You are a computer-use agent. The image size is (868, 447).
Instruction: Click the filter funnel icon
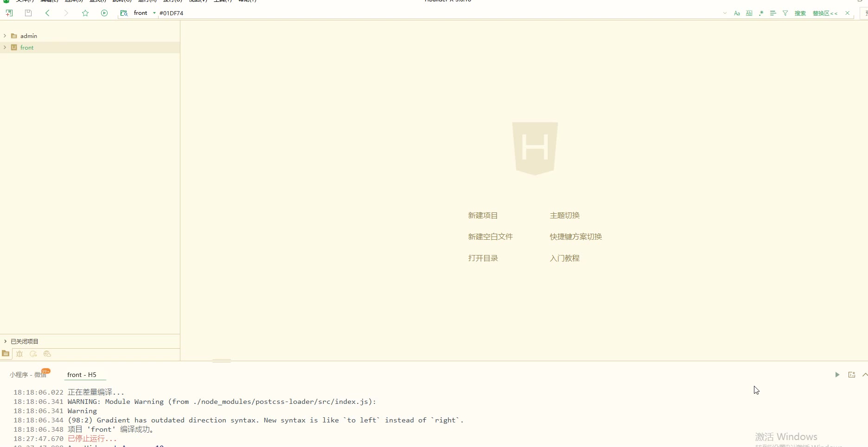tap(785, 13)
